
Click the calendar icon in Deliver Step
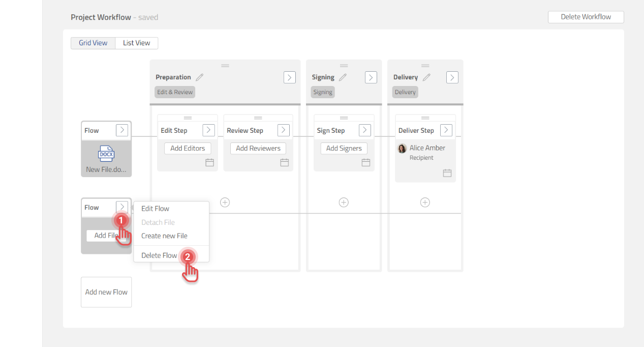[447, 173]
